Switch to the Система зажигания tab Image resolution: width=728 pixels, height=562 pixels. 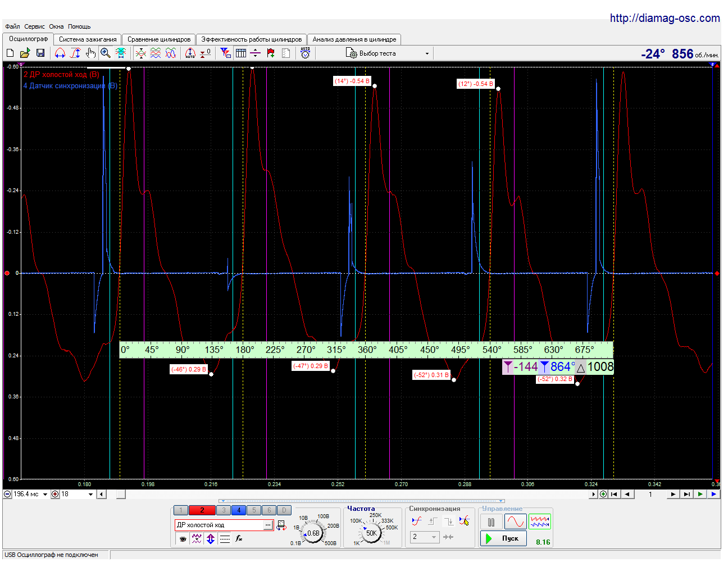click(x=88, y=39)
